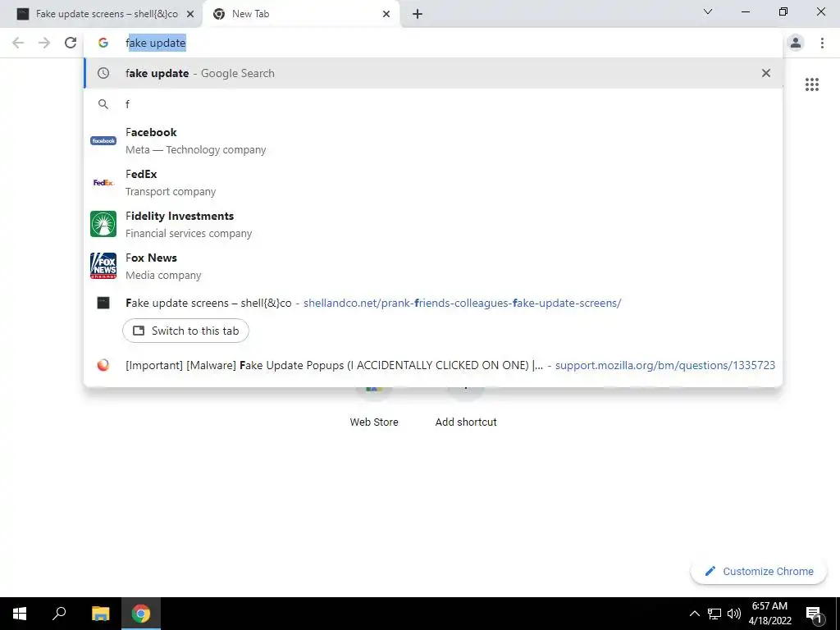Remove the 'fake update' suggestion with X
This screenshot has height=630, width=840.
point(766,73)
